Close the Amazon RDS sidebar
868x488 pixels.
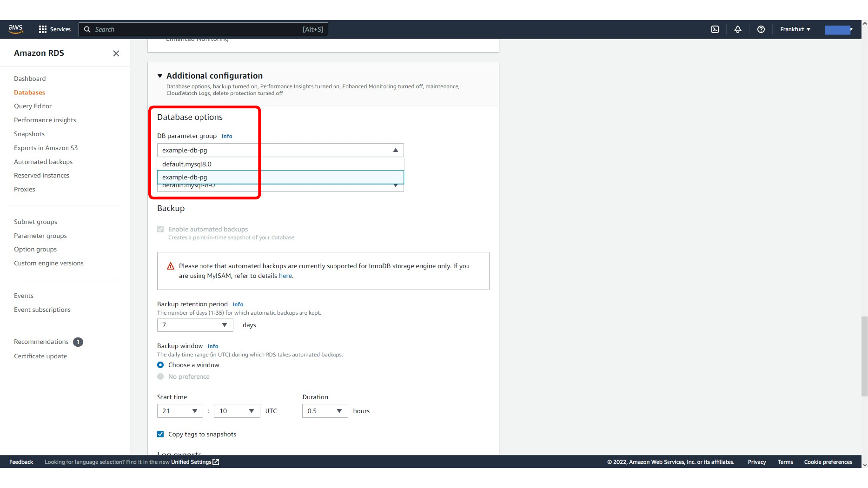pyautogui.click(x=116, y=53)
